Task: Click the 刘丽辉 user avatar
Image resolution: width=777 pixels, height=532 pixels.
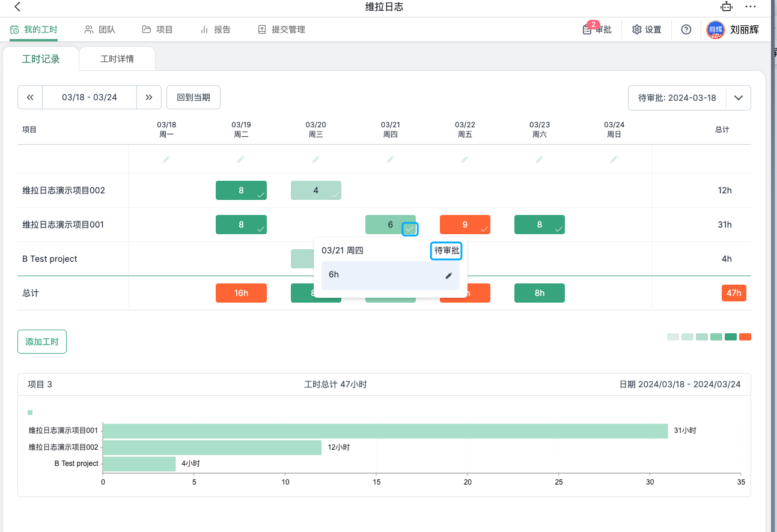Action: coord(716,29)
